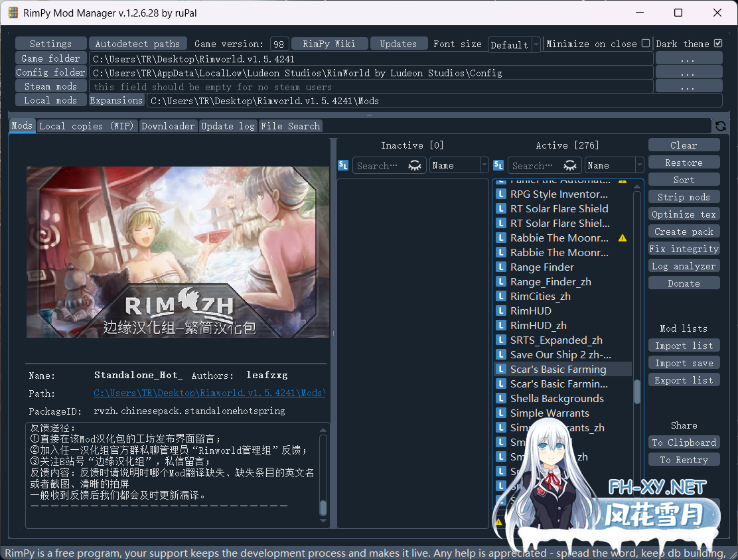
Task: Click the SL icon above the Inactive list
Action: (343, 166)
